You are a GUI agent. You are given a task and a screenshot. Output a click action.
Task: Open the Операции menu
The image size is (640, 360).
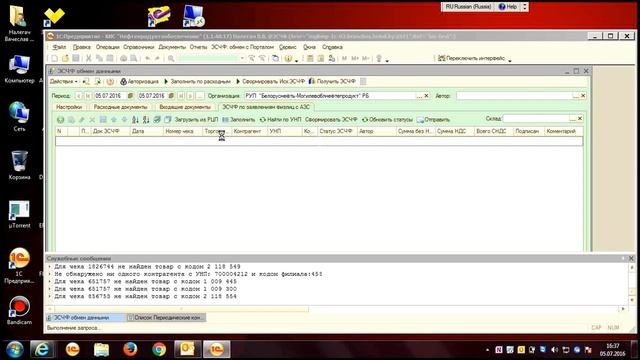click(x=107, y=47)
